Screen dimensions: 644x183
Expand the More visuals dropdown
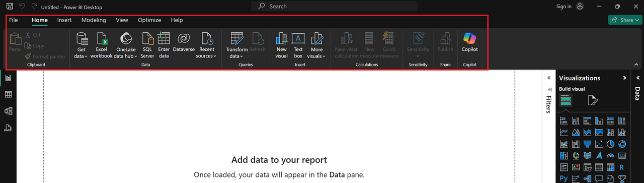317,45
